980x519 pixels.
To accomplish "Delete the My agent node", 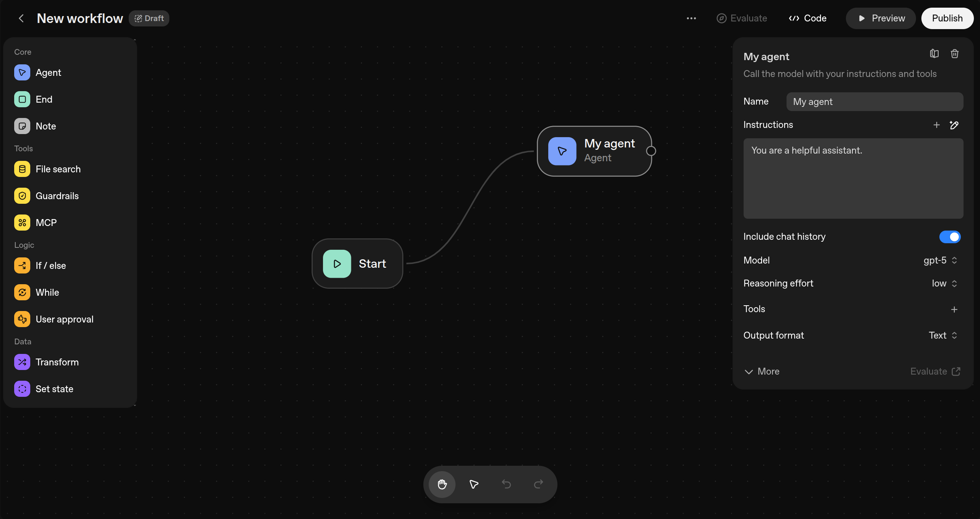I will click(x=954, y=53).
